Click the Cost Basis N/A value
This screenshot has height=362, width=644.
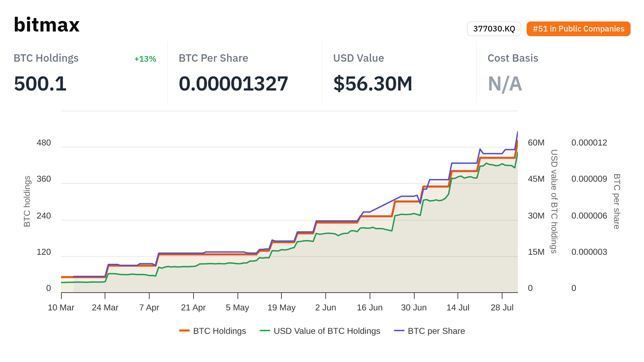pos(505,83)
